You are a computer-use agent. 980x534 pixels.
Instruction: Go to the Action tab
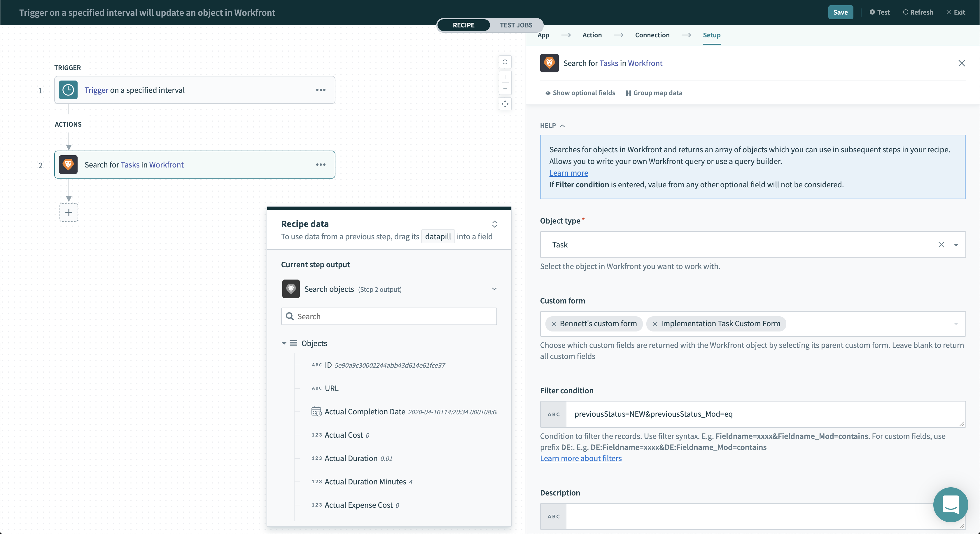point(592,35)
